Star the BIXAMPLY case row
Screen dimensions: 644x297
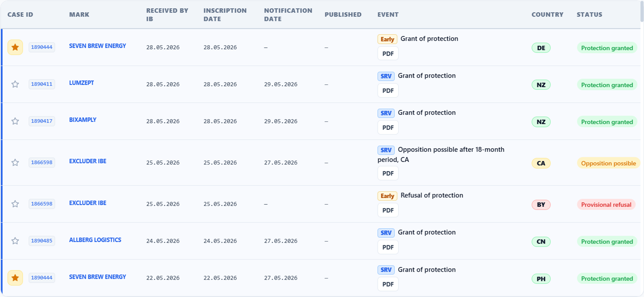[15, 121]
